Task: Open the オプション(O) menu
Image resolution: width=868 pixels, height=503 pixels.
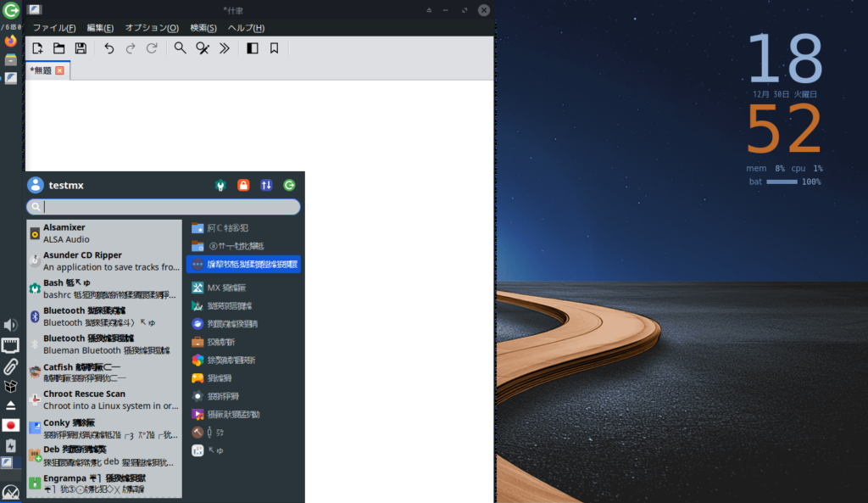Action: (x=152, y=28)
